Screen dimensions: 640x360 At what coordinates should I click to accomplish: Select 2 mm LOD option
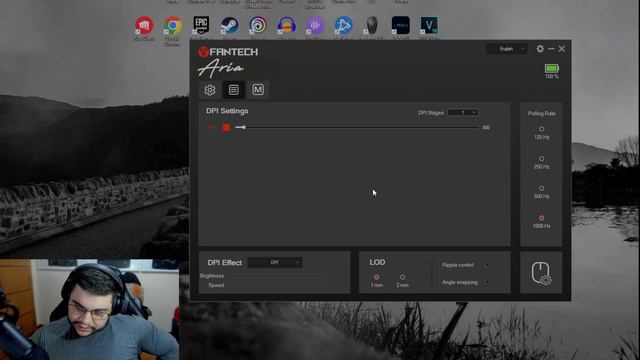tap(402, 277)
